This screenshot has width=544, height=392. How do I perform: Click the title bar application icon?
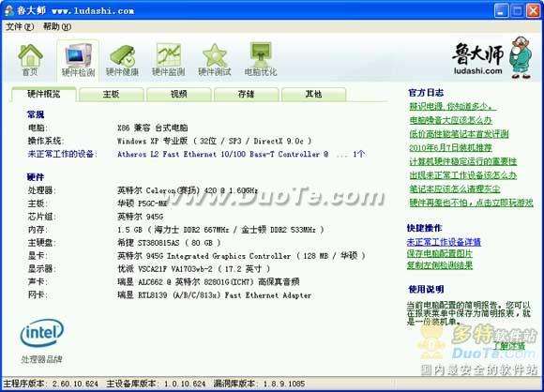pos(9,10)
